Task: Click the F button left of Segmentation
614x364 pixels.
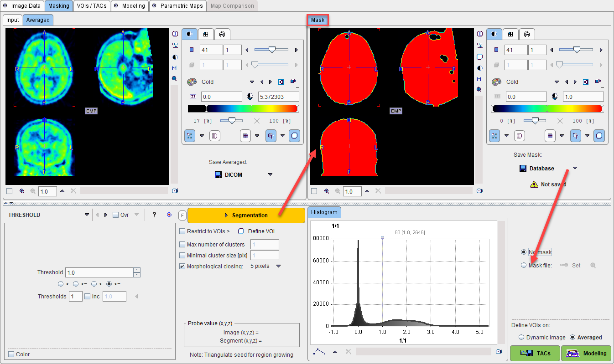Action: pyautogui.click(x=182, y=215)
